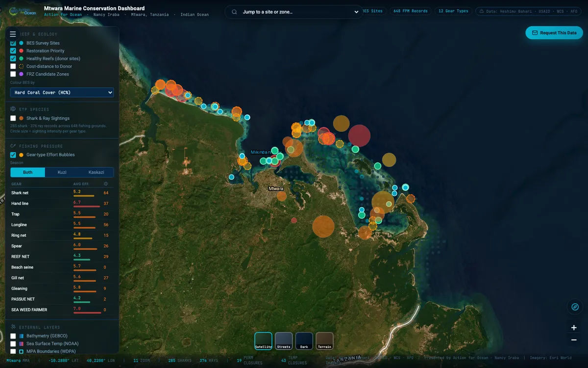Select the Kuzi season tab
Screen dimensions: 588x368
(x=62, y=172)
